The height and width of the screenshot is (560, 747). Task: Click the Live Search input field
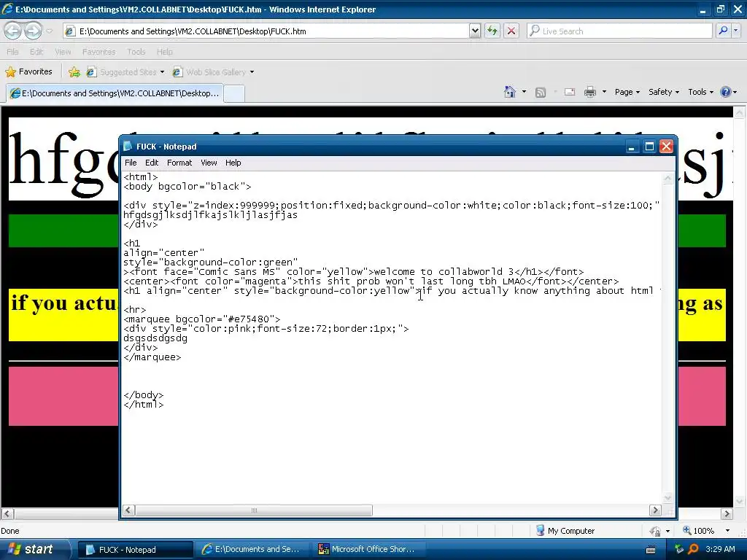pyautogui.click(x=619, y=31)
